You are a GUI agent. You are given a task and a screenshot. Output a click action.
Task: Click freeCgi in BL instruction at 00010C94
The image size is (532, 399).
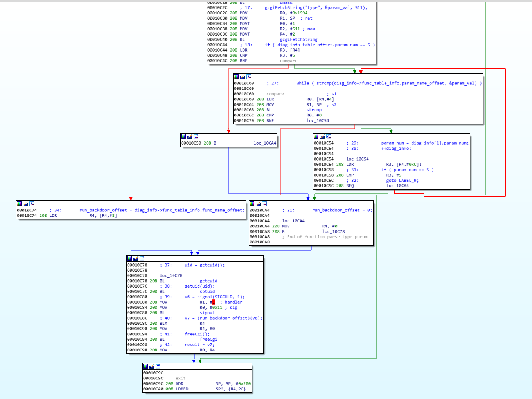coord(208,339)
